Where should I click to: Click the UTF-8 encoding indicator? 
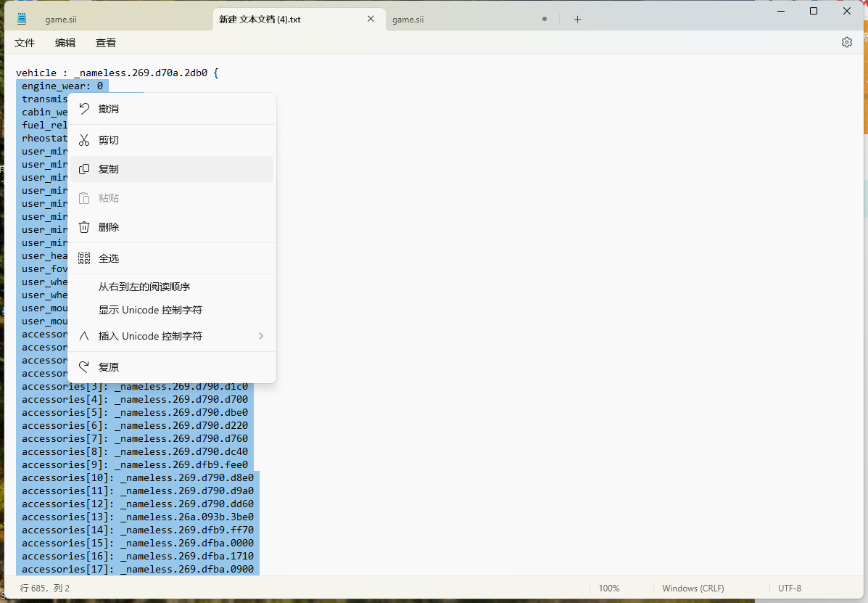pos(790,588)
